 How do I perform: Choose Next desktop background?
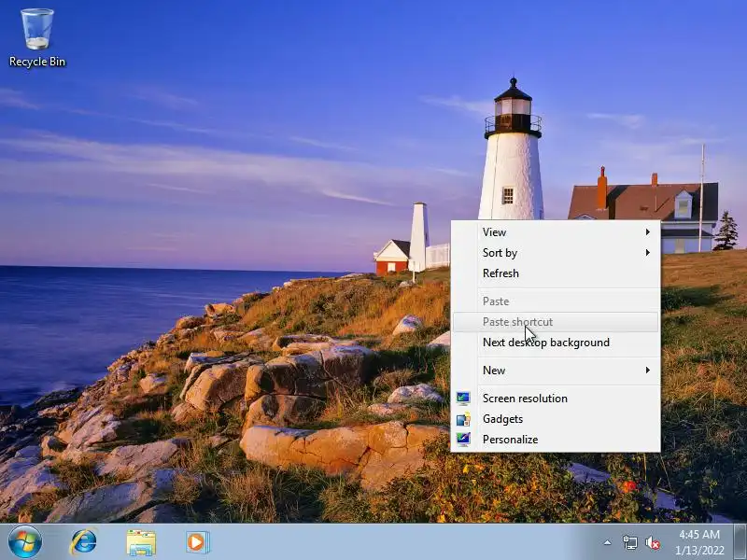click(556, 343)
